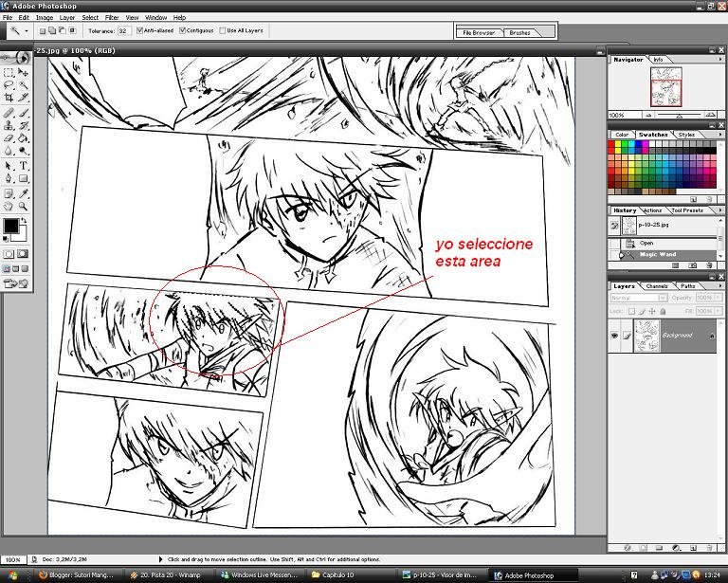Enable the Use All Layers checkbox
The image size is (728, 583).
coord(223,30)
